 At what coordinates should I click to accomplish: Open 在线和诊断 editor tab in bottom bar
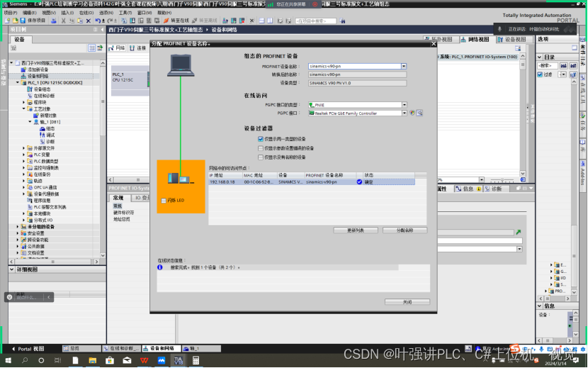point(122,349)
